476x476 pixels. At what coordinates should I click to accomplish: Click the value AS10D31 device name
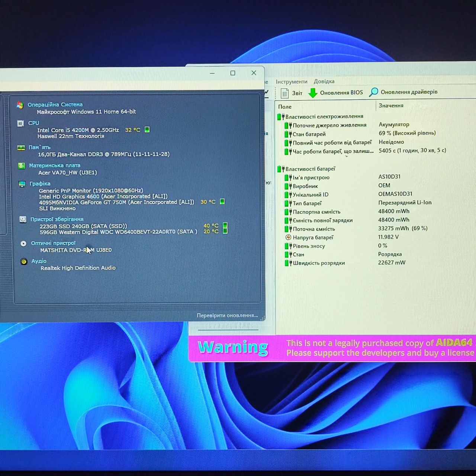coord(389,177)
